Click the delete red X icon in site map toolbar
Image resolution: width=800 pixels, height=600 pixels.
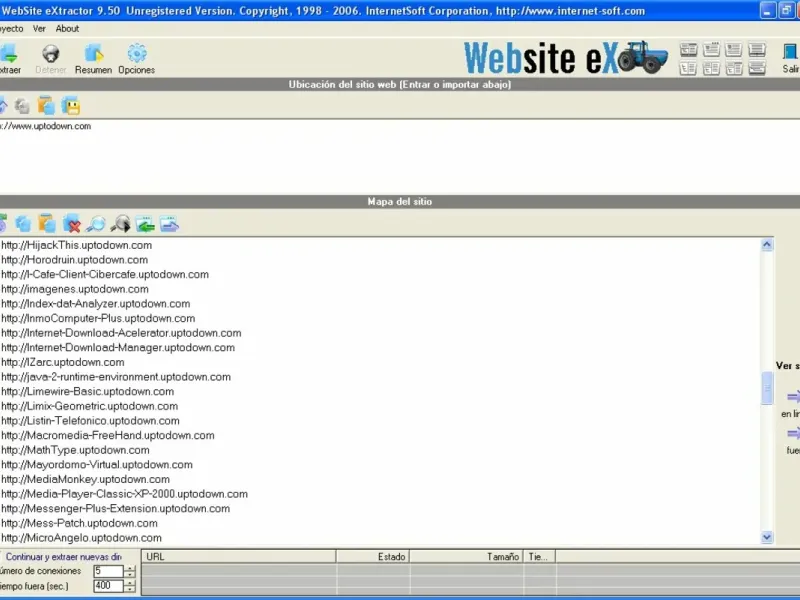point(71,223)
